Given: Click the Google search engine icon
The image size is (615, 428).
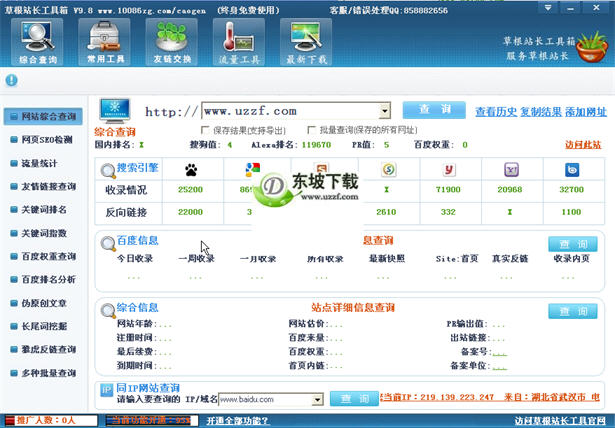Looking at the screenshot, I should [253, 169].
